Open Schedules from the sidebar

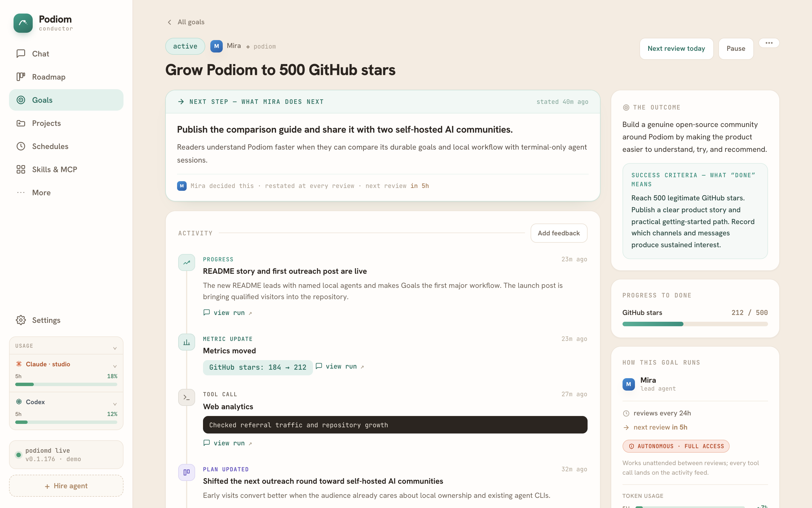pos(66,146)
